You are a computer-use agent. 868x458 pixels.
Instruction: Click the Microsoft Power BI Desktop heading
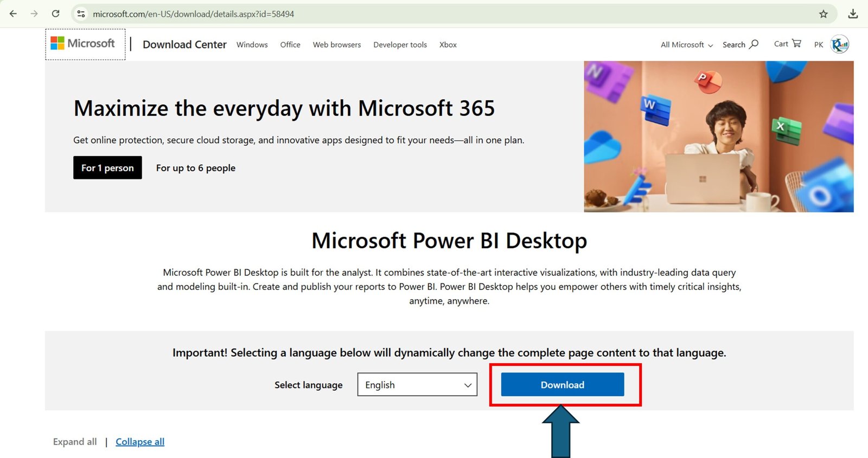pyautogui.click(x=449, y=240)
